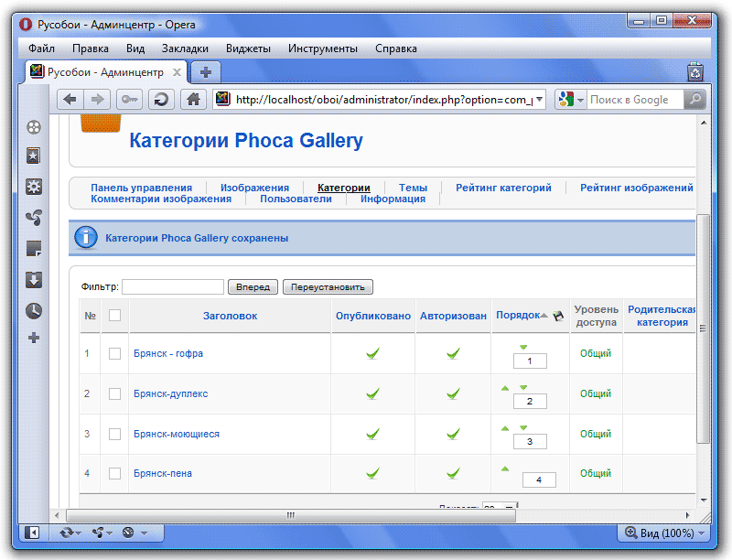The width and height of the screenshot is (732, 560).
Task: Click the Фильтр text input field
Action: pyautogui.click(x=173, y=286)
